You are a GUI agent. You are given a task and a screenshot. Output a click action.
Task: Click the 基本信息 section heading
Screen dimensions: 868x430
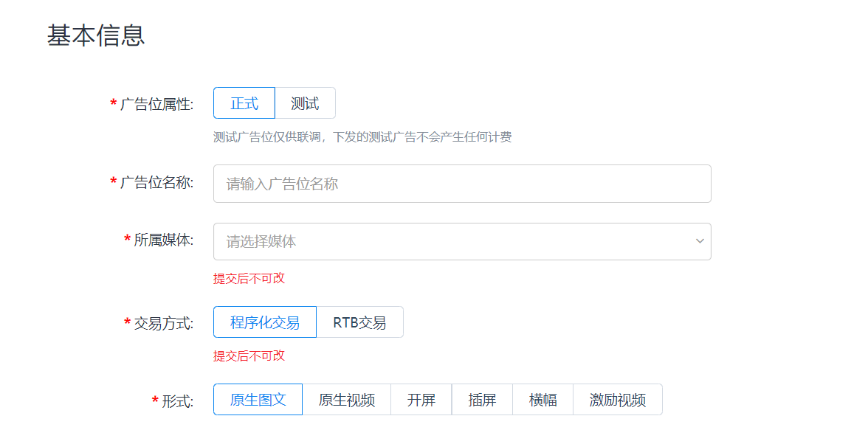96,35
